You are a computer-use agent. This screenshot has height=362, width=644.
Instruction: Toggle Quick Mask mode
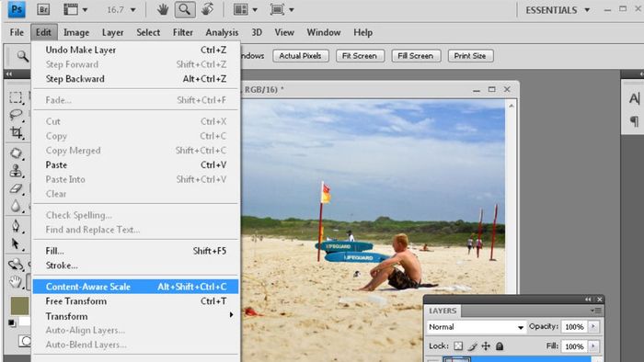point(26,341)
